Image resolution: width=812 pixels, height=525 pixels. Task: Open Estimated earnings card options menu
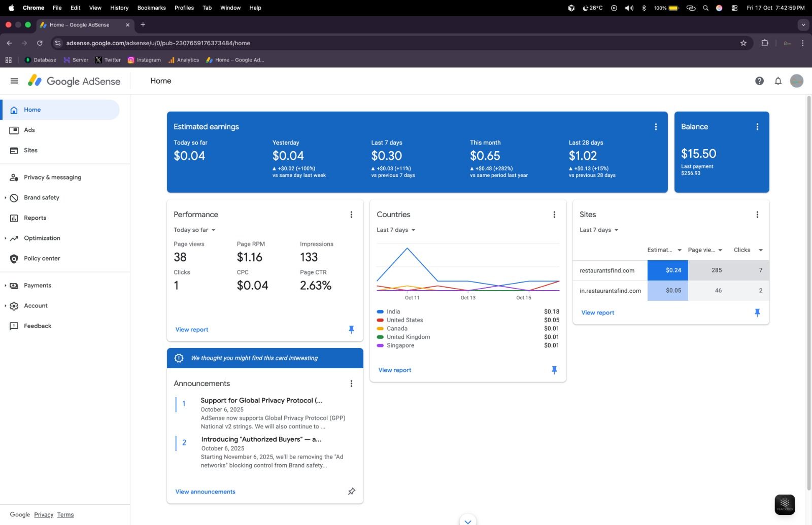(656, 127)
